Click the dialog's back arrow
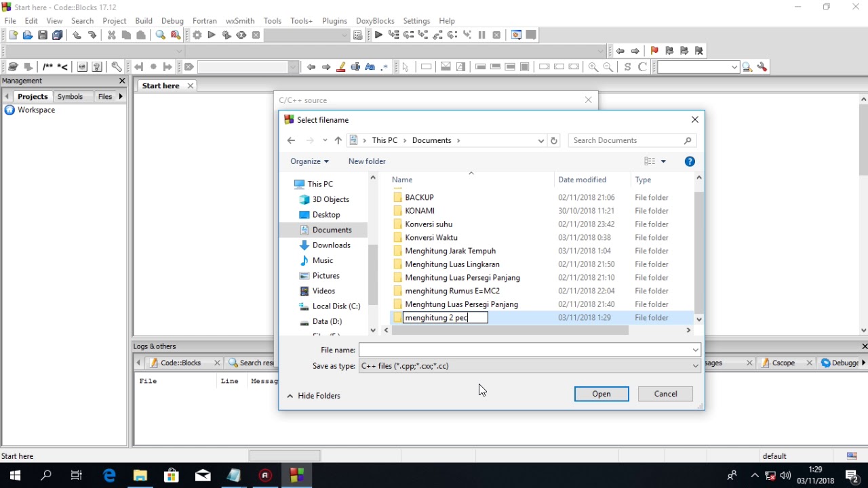868x488 pixels. [x=291, y=140]
